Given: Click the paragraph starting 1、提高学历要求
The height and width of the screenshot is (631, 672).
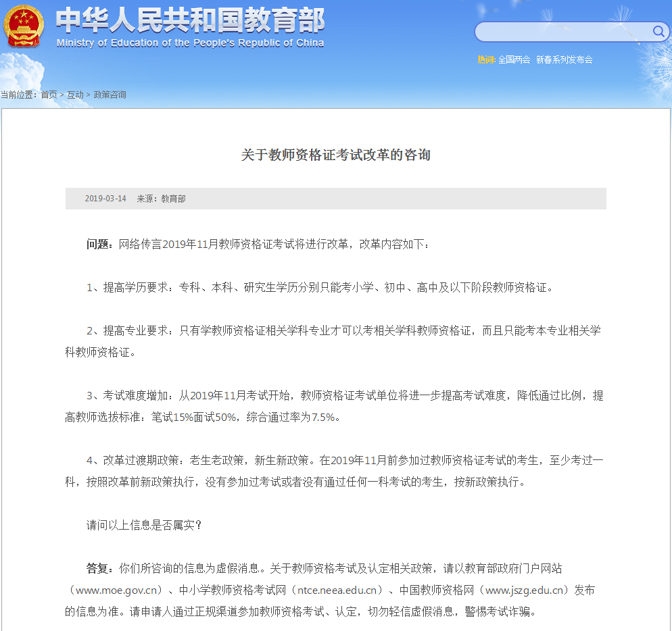Looking at the screenshot, I should [320, 287].
